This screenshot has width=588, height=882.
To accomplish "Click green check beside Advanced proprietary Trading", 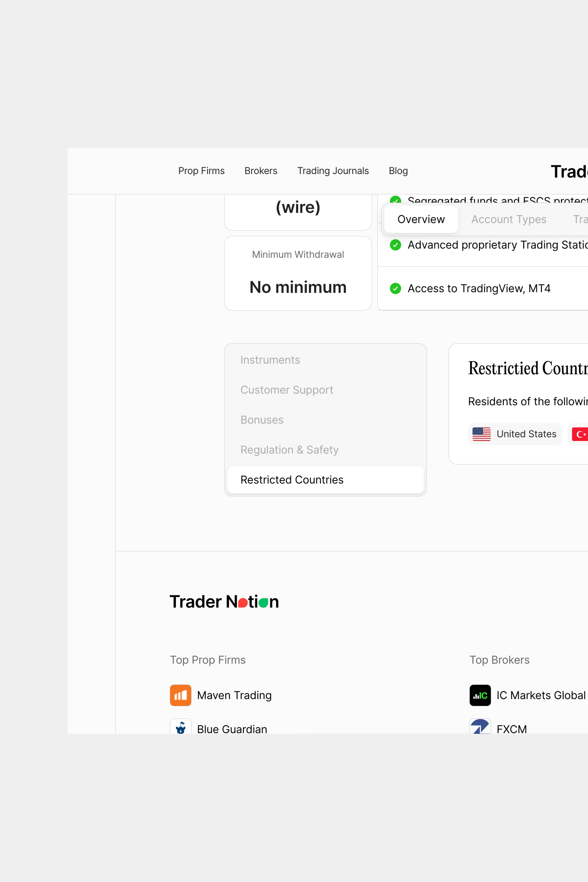I will (x=395, y=245).
